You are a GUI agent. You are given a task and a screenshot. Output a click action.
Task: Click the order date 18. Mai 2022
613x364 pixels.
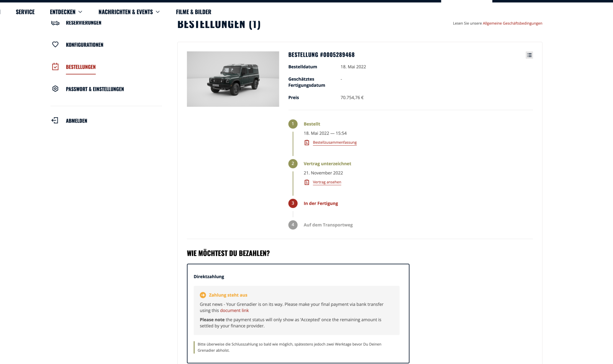(353, 67)
